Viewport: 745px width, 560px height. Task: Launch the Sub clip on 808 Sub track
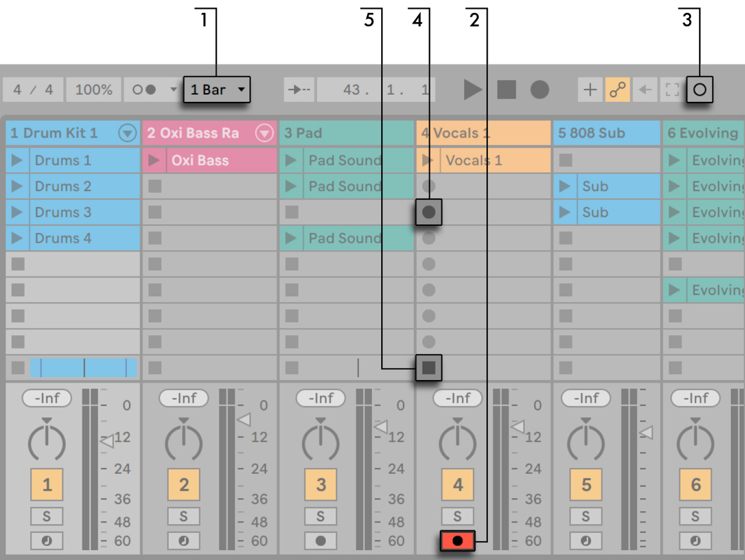(564, 186)
